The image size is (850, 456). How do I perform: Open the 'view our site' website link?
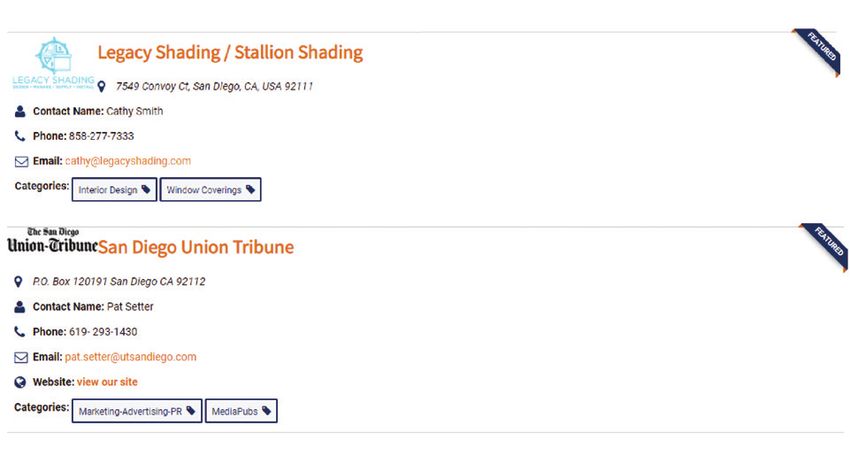107,382
